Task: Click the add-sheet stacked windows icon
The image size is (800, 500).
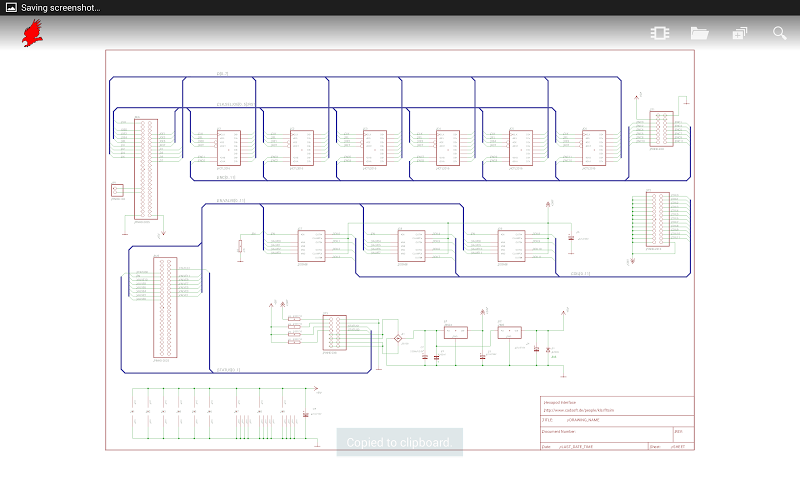Action: tap(740, 33)
